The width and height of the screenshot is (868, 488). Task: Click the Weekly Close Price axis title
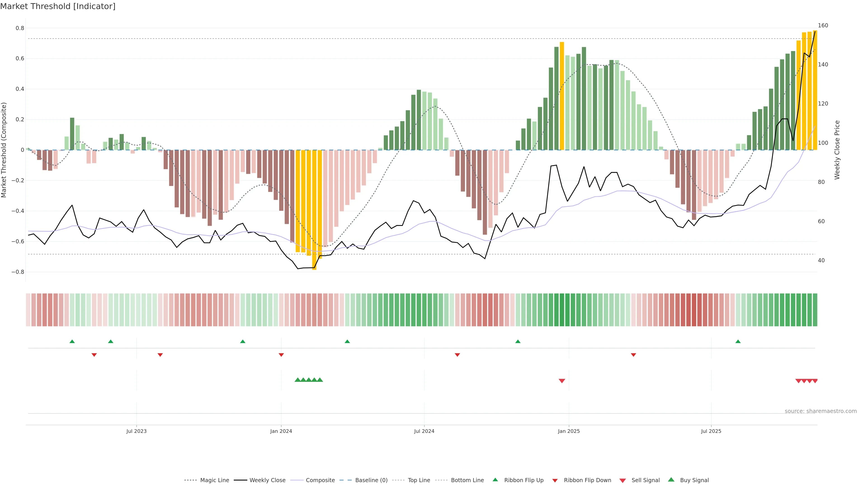pyautogui.click(x=837, y=150)
